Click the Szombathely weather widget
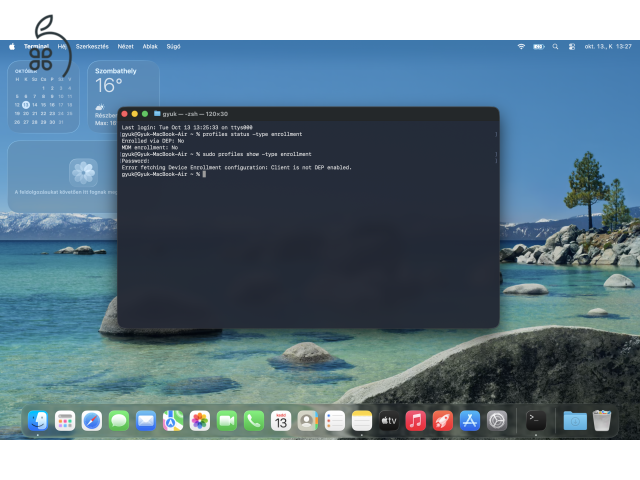 coord(123,96)
